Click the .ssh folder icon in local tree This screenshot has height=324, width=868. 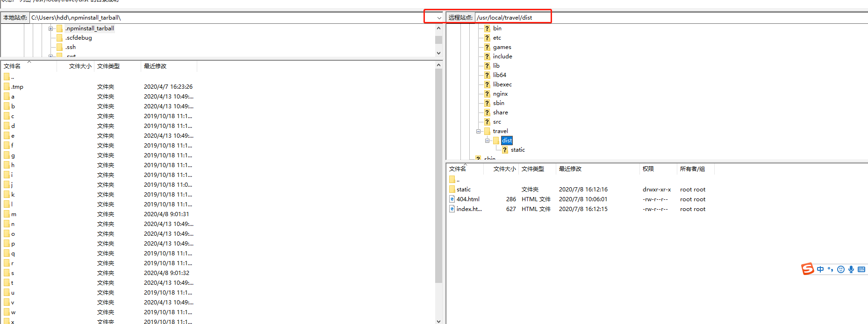click(59, 47)
